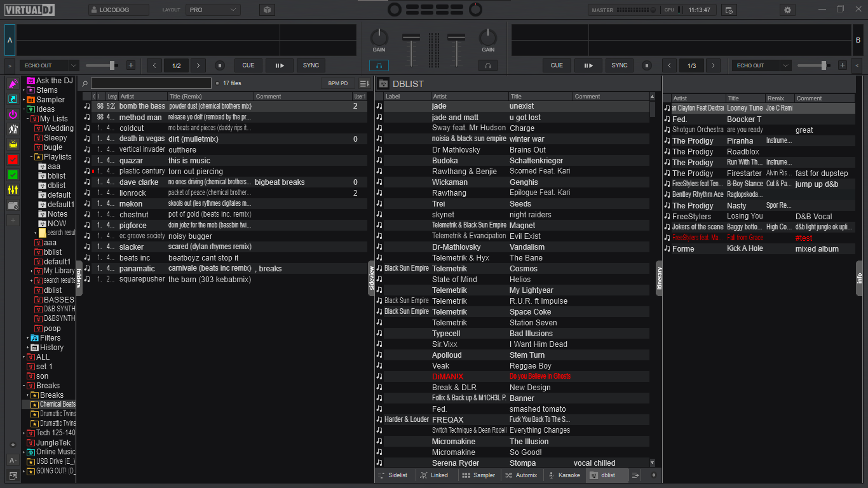Click the dancing people sidebar icon
Screen dimensions: 868x488
(x=13, y=129)
